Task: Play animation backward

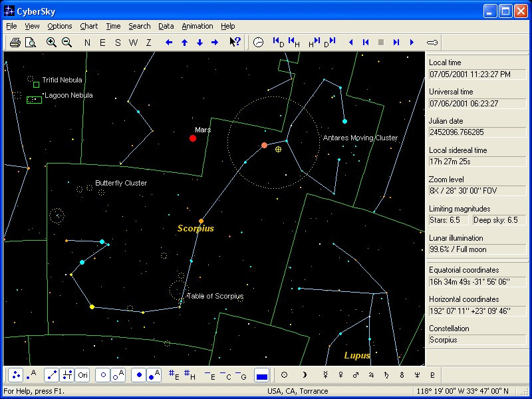Action: click(351, 43)
